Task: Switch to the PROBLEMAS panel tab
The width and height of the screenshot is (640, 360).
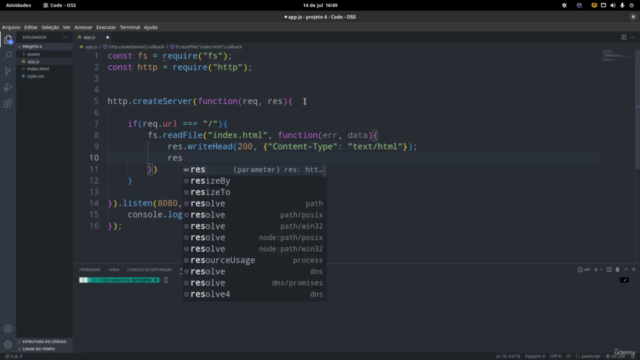Action: click(x=90, y=269)
